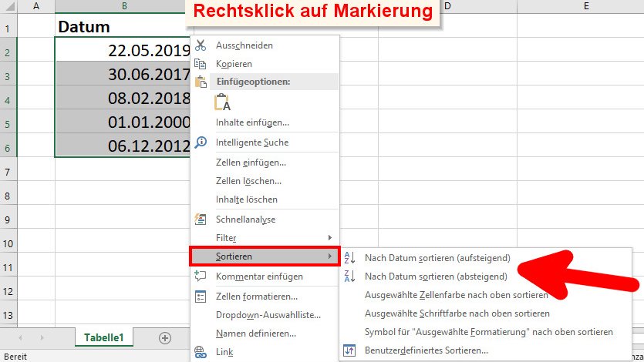Select Inhalte einfügen... menu entry
644x362 pixels.
click(x=252, y=122)
